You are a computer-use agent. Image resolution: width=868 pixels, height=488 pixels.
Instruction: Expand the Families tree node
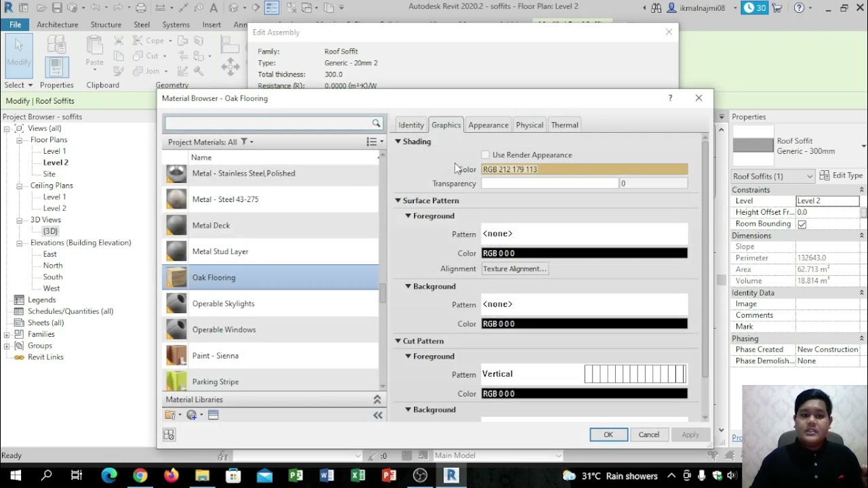pos(7,335)
